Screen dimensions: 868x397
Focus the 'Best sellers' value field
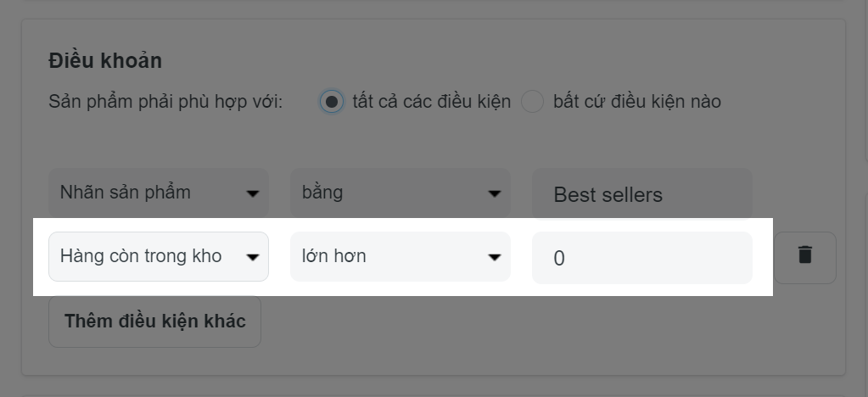(642, 193)
